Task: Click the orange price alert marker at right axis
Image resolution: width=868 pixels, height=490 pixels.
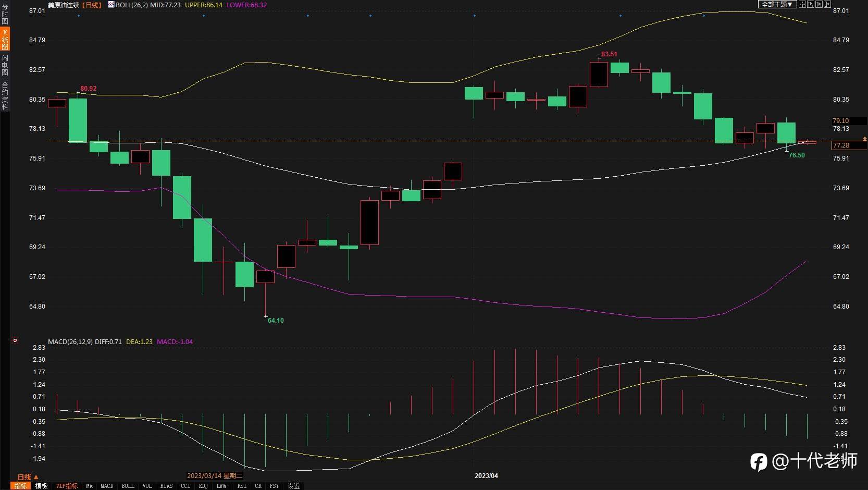Action: click(x=865, y=139)
